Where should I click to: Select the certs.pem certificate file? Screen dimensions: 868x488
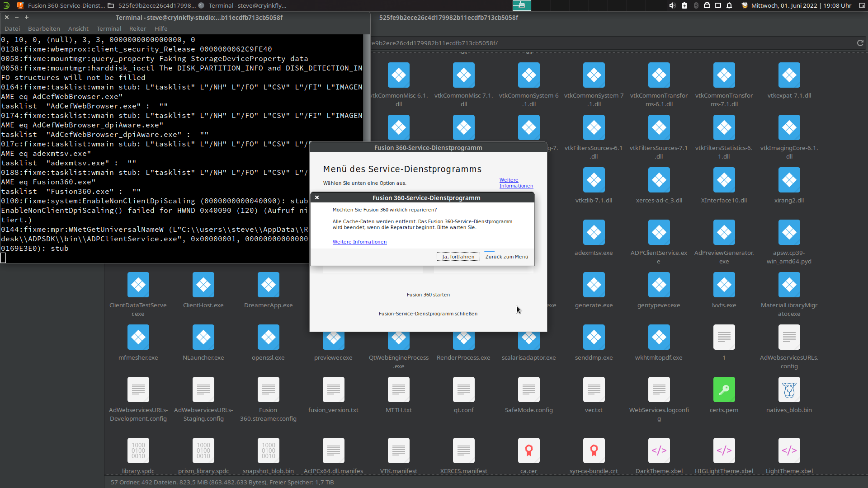point(724,389)
